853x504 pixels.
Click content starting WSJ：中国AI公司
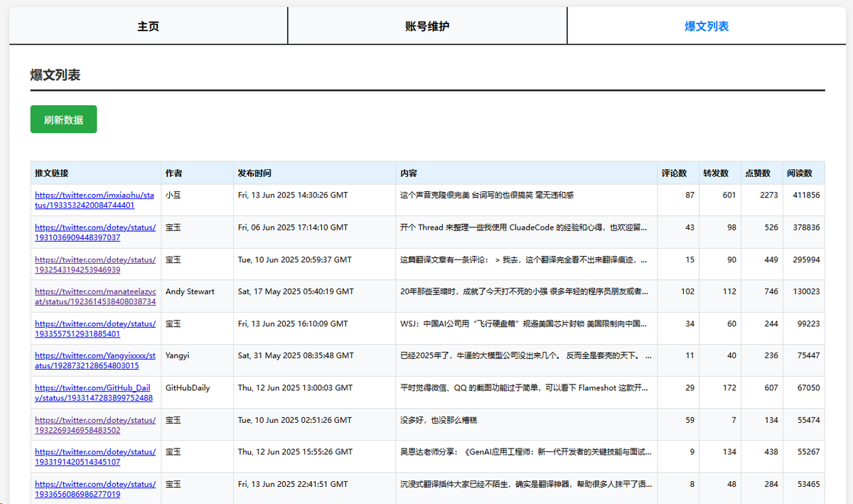(x=525, y=323)
